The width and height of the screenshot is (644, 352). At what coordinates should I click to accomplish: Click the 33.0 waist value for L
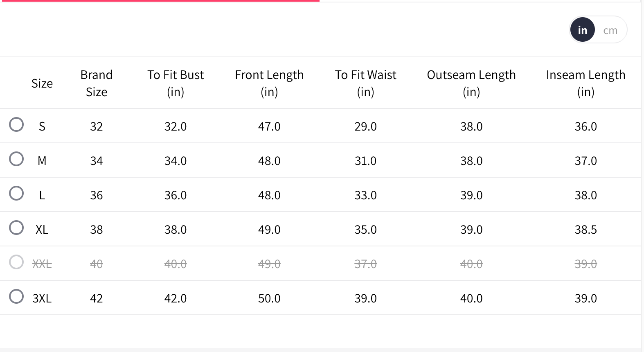click(x=365, y=195)
